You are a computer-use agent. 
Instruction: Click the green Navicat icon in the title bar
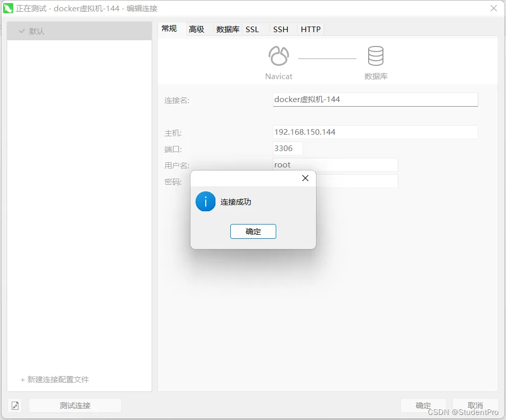(8, 8)
